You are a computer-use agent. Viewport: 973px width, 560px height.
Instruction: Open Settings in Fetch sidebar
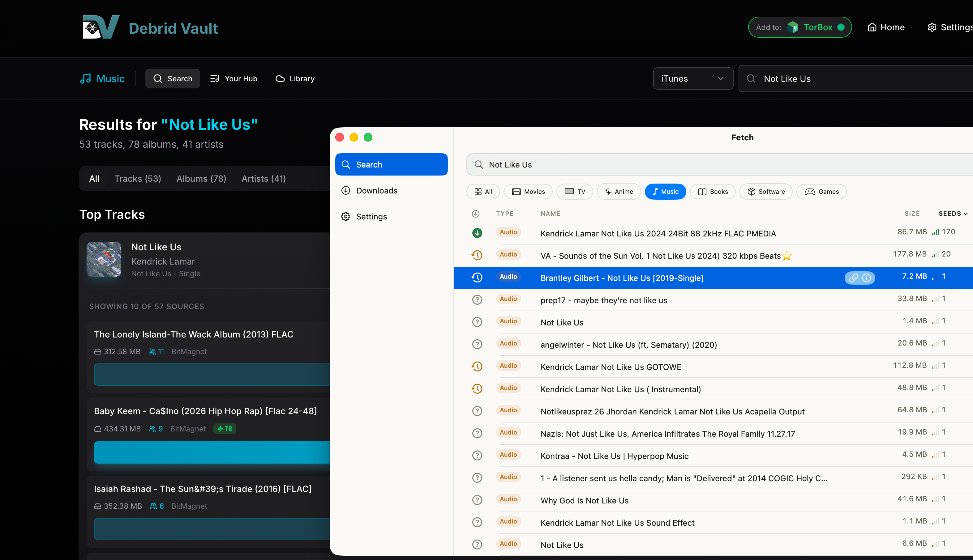point(392,217)
